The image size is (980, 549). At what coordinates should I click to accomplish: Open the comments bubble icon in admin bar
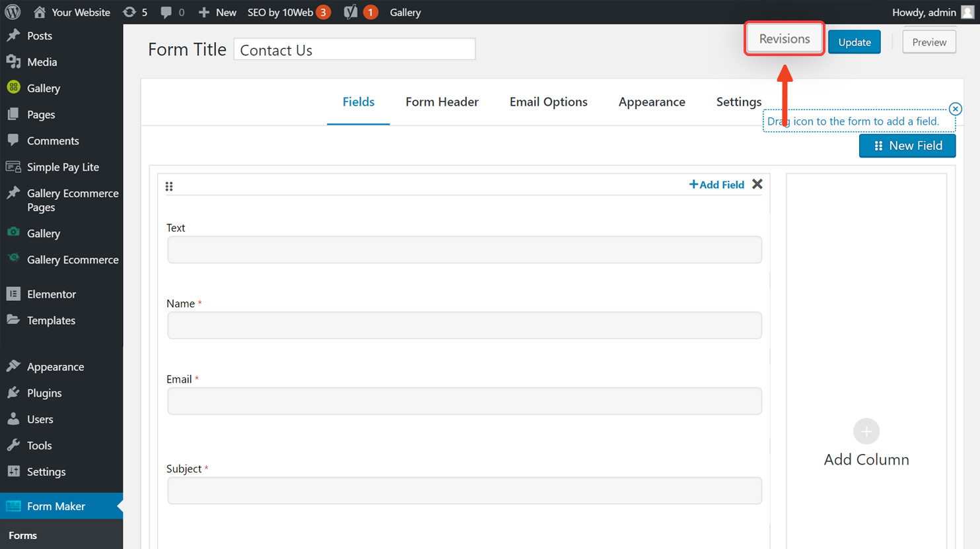point(172,12)
